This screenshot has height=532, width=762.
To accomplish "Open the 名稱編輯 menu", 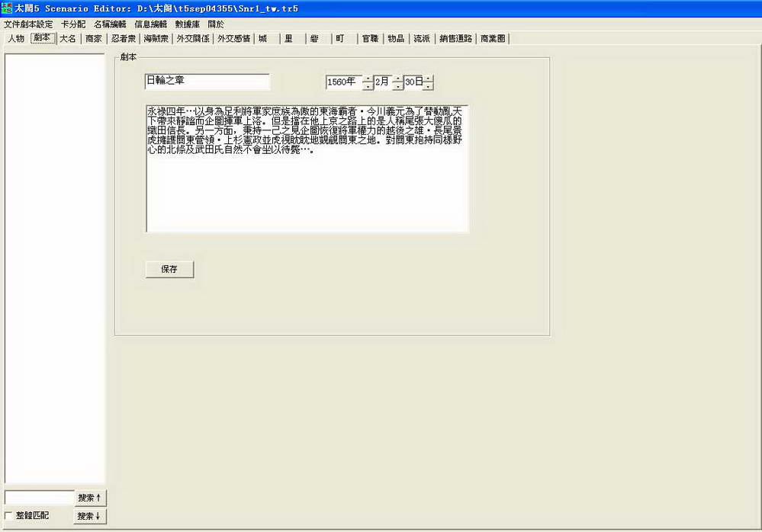I will pyautogui.click(x=110, y=24).
